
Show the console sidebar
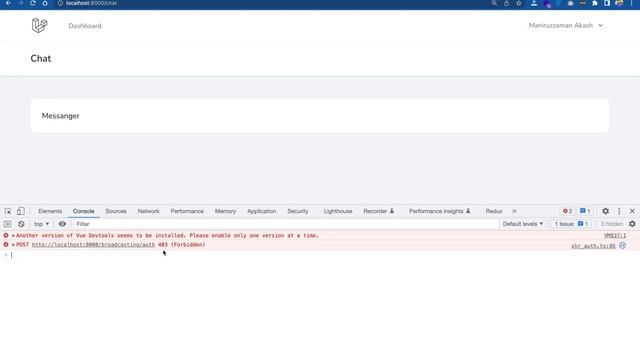click(7, 224)
